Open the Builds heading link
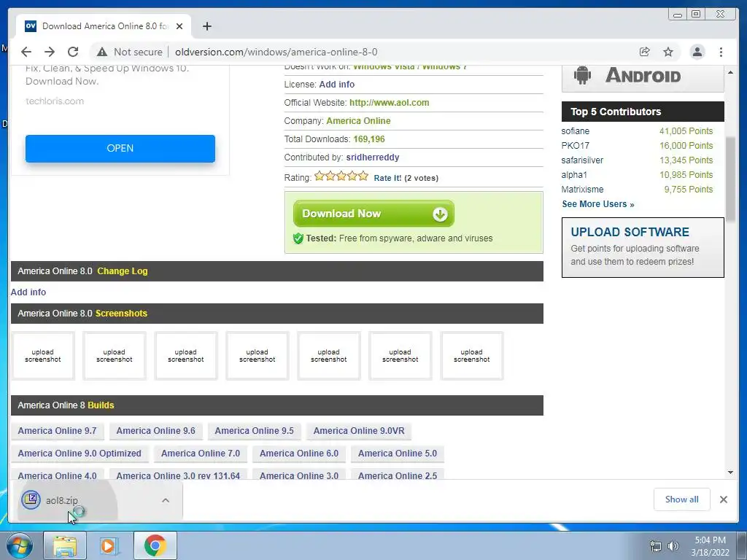747x560 pixels. (101, 405)
